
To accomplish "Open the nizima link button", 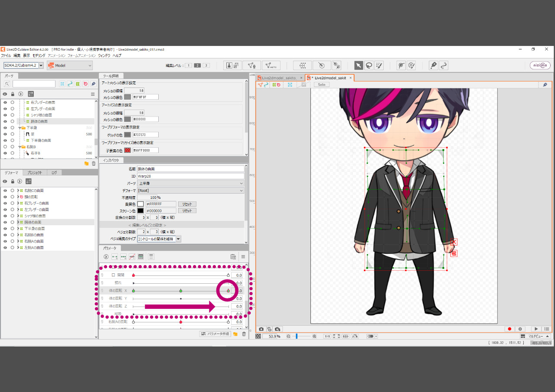I will (x=540, y=65).
